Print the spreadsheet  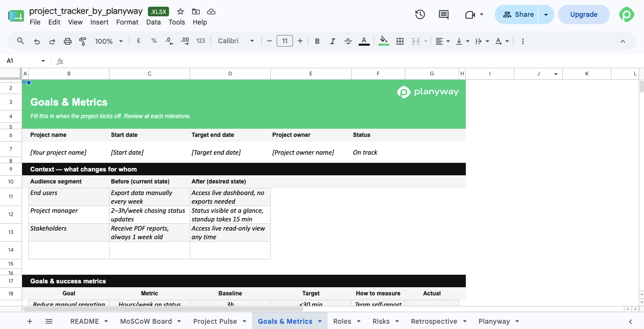click(x=68, y=41)
